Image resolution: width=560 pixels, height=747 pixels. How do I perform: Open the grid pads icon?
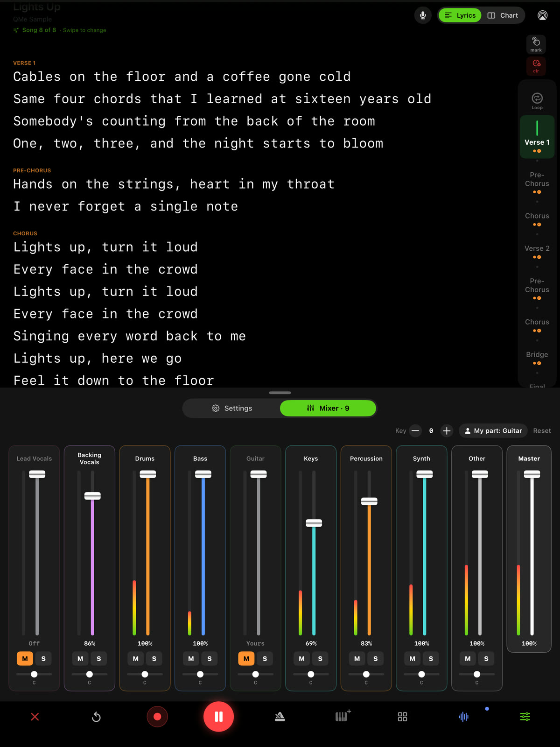tap(402, 717)
